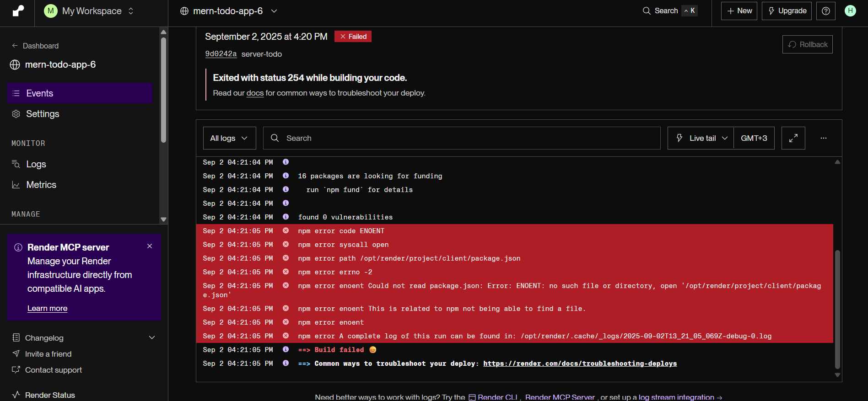The height and width of the screenshot is (401, 868).
Task: Click the info icon in Render MCP server banner
Action: coord(18,247)
